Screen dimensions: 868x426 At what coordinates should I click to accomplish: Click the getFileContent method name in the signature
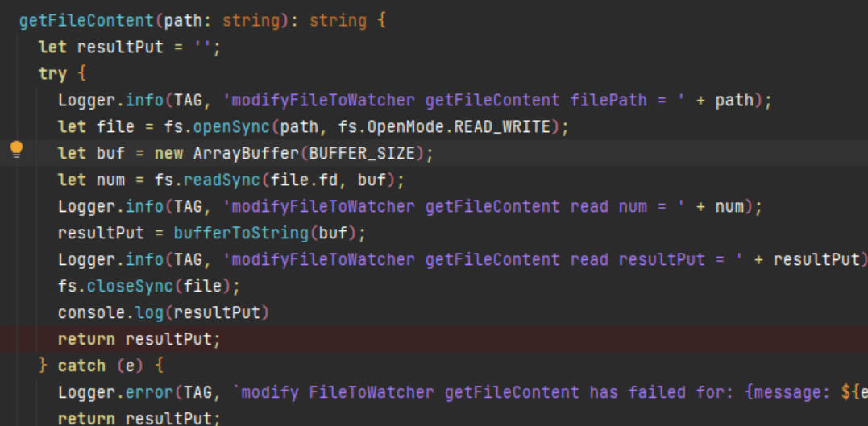[x=87, y=22]
